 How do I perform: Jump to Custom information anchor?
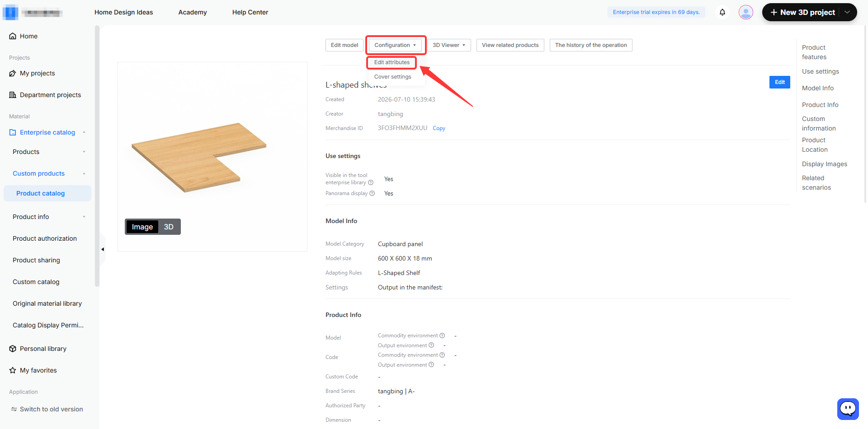click(x=819, y=124)
